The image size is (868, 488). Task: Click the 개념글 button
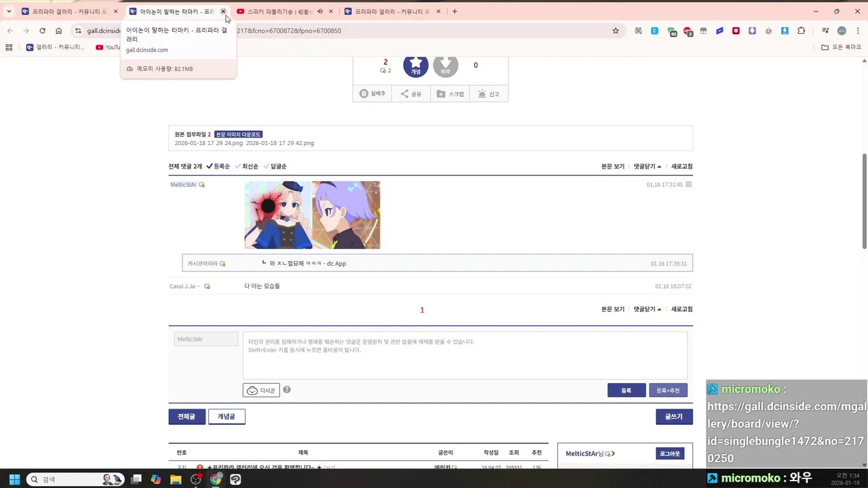(x=226, y=417)
